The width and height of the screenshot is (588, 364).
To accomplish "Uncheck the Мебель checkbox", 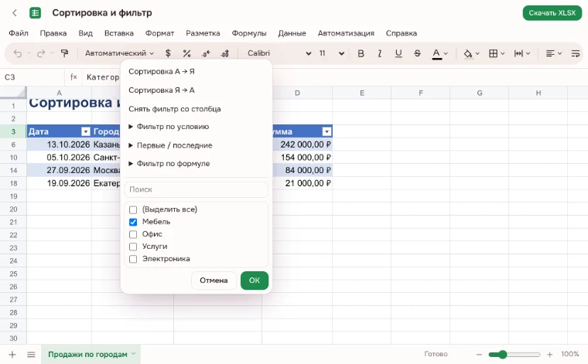I will coord(133,222).
